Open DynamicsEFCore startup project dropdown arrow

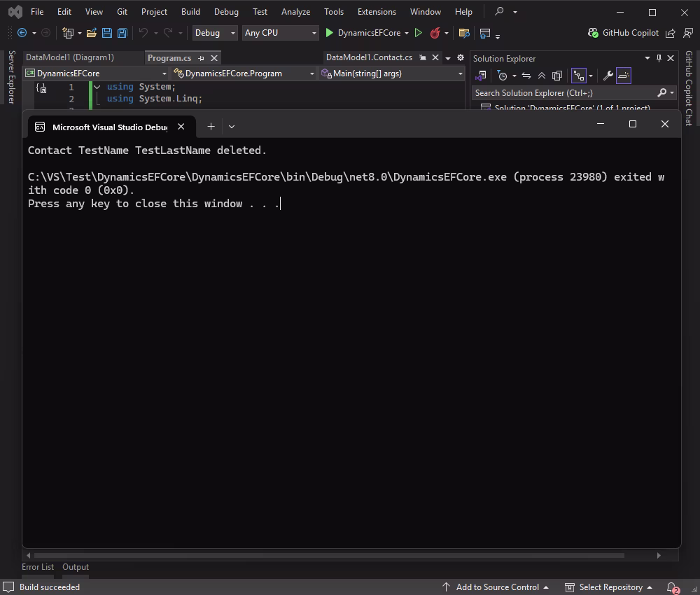tap(407, 33)
